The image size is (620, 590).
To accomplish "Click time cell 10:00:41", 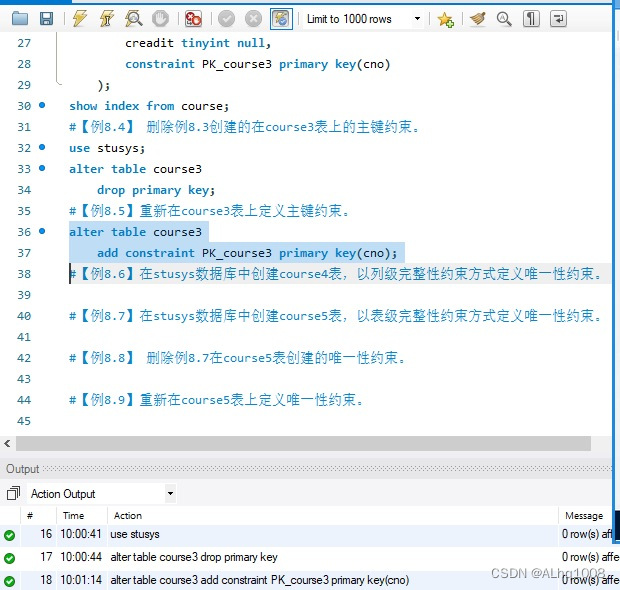I will pyautogui.click(x=81, y=534).
